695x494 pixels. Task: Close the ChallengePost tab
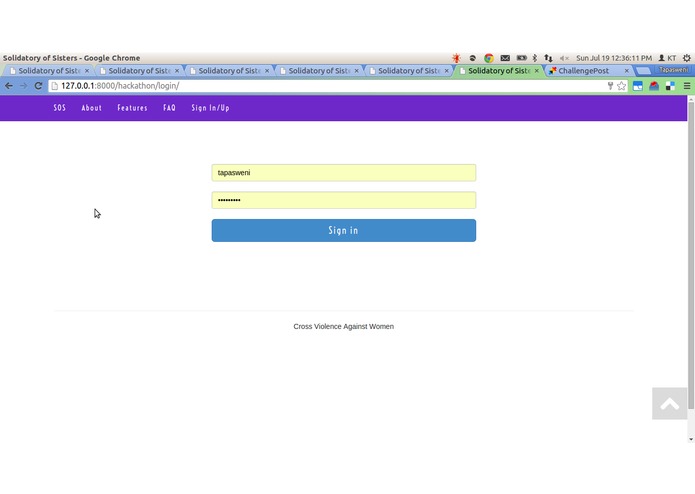[626, 71]
